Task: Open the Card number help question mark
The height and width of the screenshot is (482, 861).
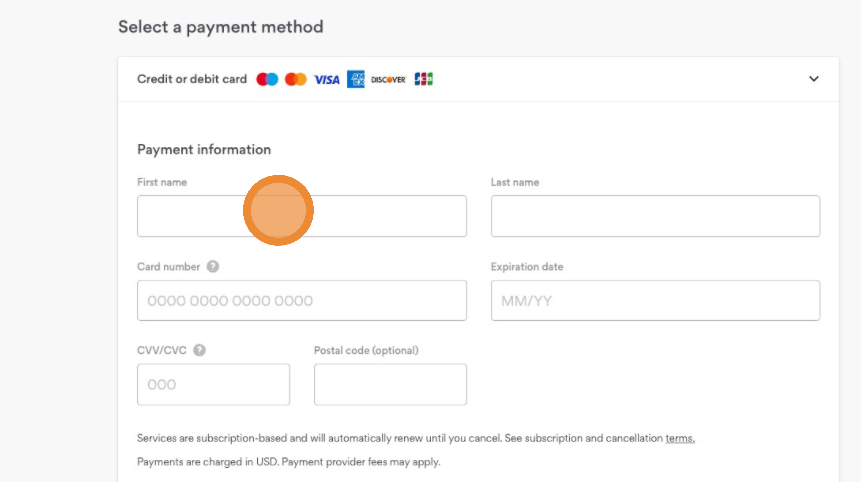Action: 213,266
